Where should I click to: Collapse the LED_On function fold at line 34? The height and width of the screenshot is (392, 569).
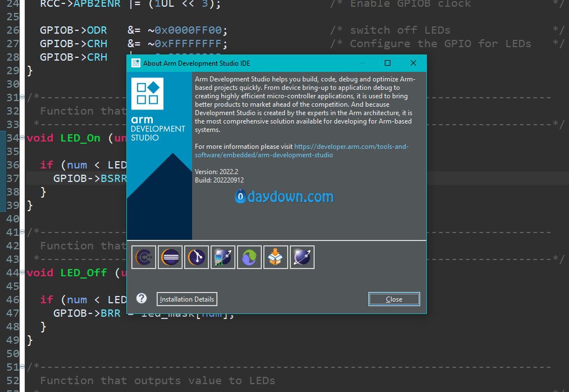tap(22, 138)
